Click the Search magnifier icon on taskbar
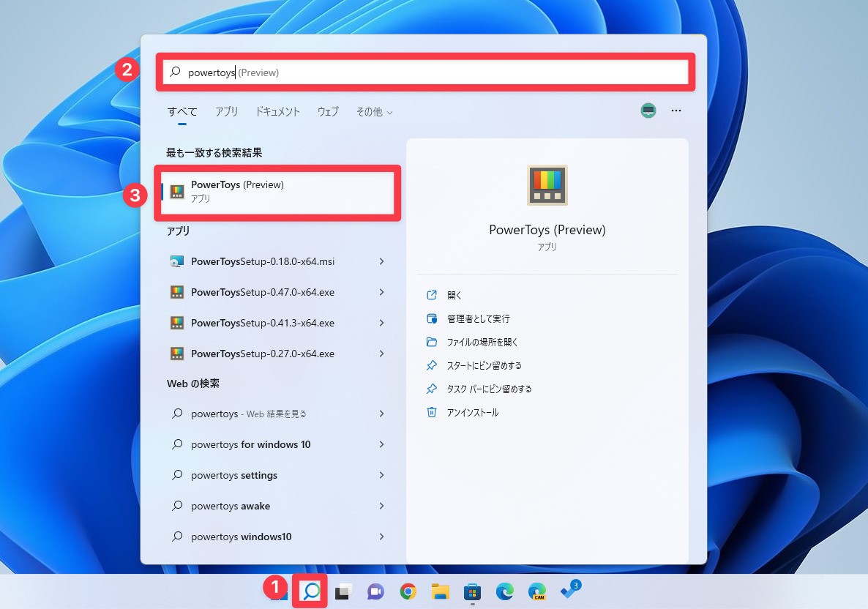This screenshot has height=609, width=868. click(311, 591)
